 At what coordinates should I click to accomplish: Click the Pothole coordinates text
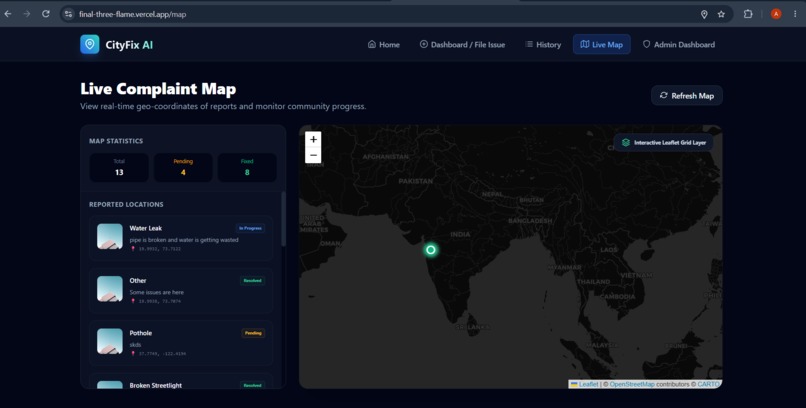click(161, 354)
